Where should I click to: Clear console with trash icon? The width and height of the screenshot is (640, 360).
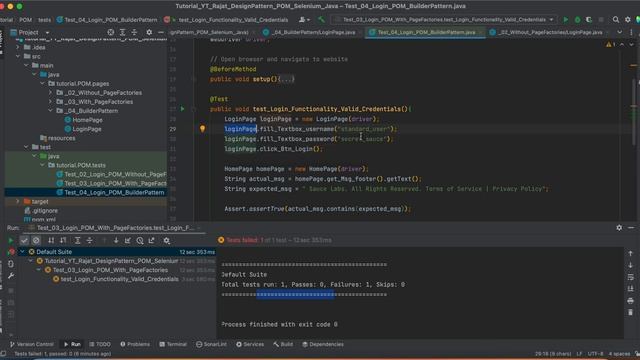[631, 312]
